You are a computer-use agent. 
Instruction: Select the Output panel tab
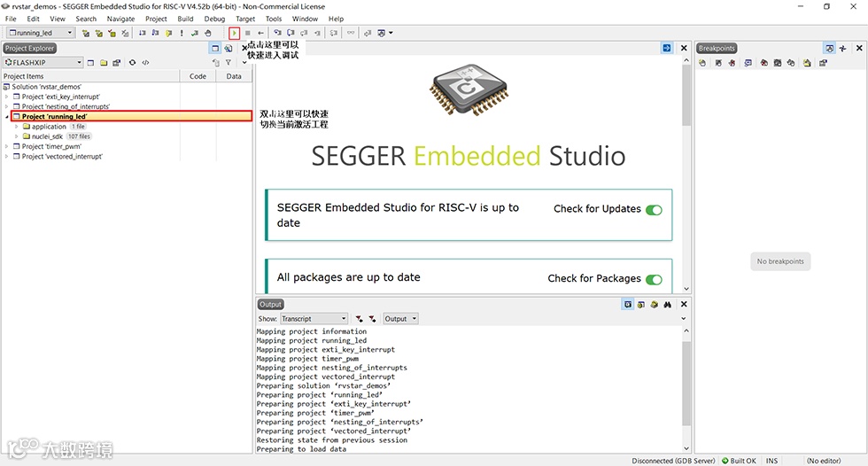pos(270,305)
